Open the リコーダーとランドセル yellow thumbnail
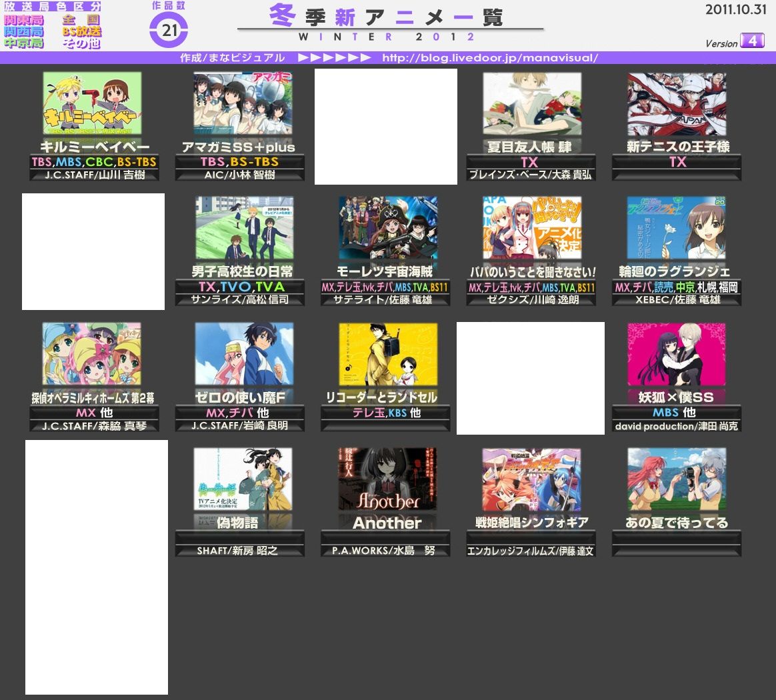 pos(388,354)
